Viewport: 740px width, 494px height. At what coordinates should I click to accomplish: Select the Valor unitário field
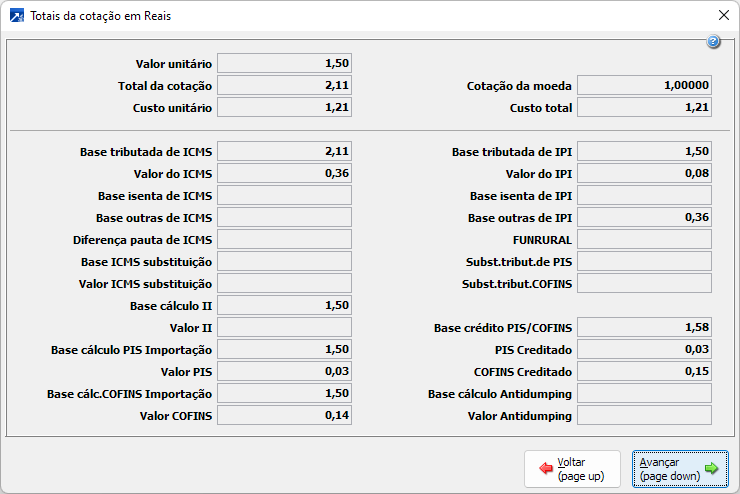coord(284,63)
